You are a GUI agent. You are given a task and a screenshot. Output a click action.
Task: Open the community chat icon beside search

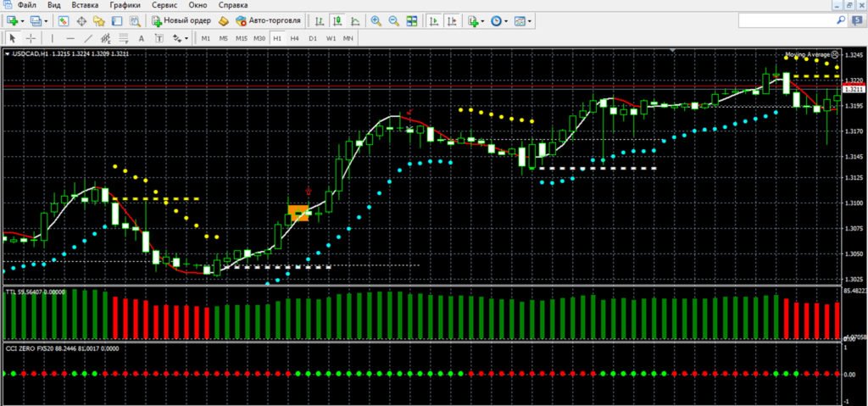857,20
